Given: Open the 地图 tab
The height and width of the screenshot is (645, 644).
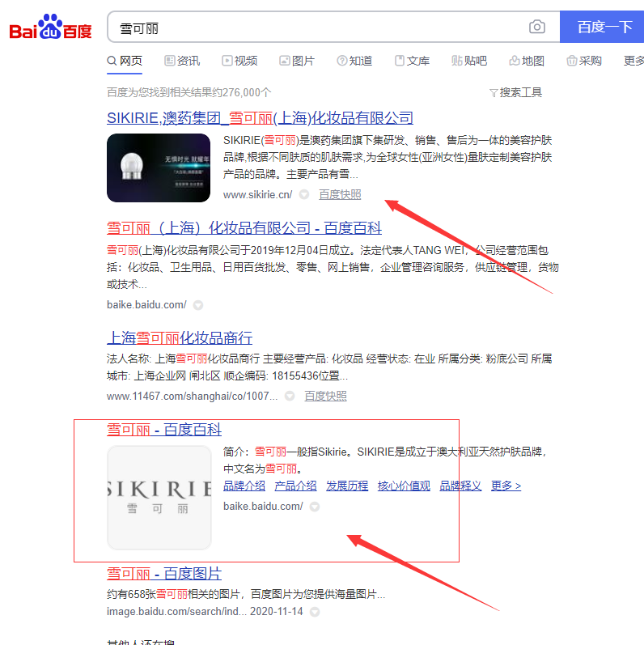Looking at the screenshot, I should tap(527, 61).
